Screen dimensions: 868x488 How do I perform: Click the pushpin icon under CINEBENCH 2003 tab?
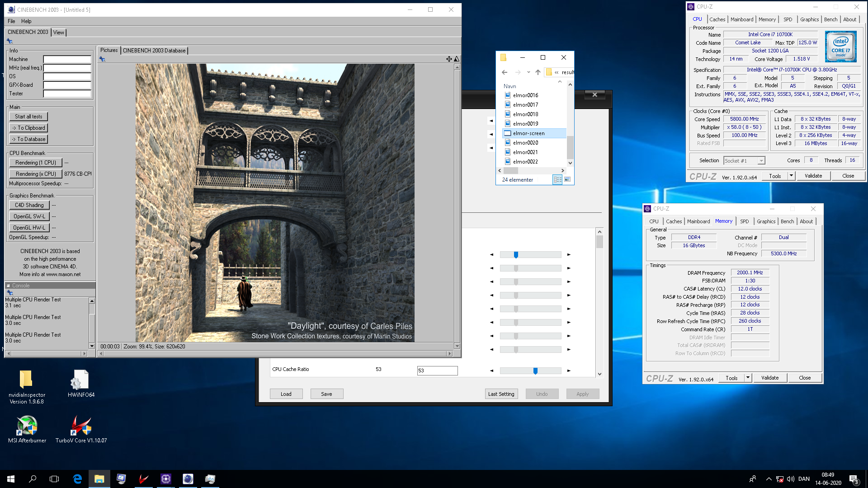[9, 41]
